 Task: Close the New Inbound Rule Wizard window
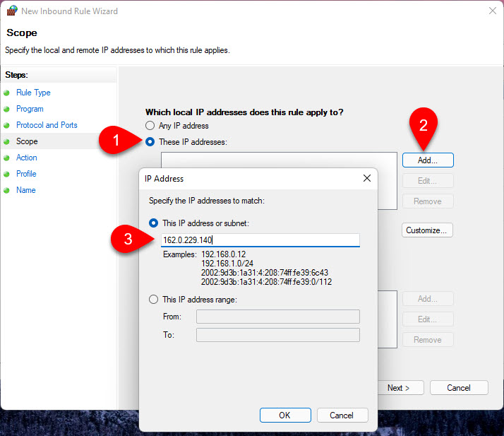click(493, 11)
